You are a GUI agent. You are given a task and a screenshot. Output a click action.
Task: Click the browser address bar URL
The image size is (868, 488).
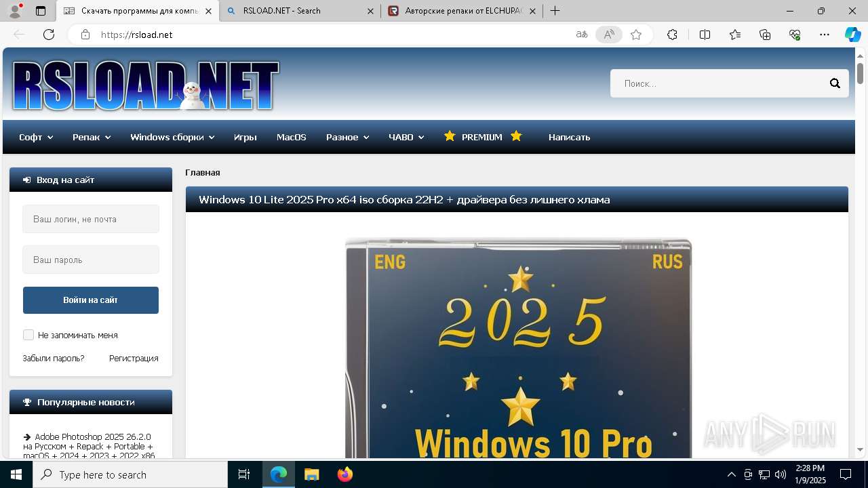click(136, 35)
